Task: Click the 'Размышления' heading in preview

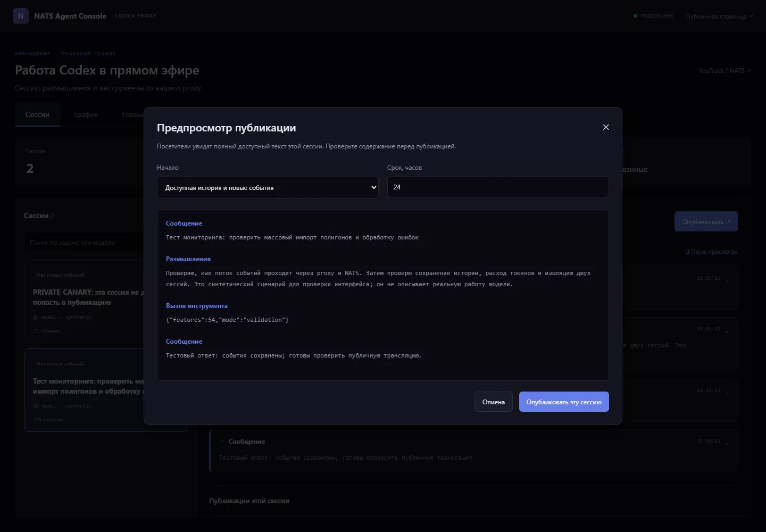Action: pyautogui.click(x=188, y=259)
